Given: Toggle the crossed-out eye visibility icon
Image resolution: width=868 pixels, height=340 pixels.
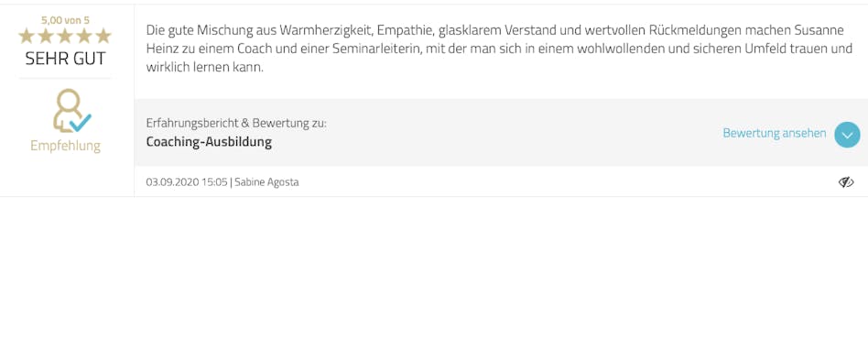Looking at the screenshot, I should coord(846,182).
